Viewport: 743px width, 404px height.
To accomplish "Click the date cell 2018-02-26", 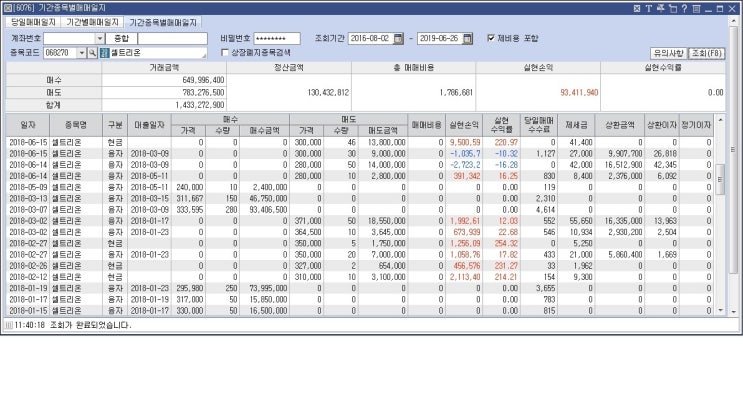I will (x=28, y=266).
